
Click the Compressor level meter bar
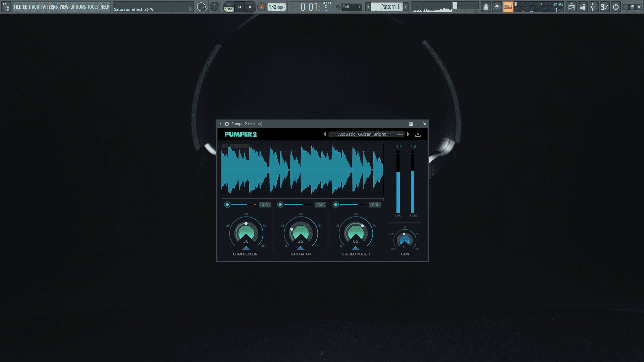tap(244, 204)
